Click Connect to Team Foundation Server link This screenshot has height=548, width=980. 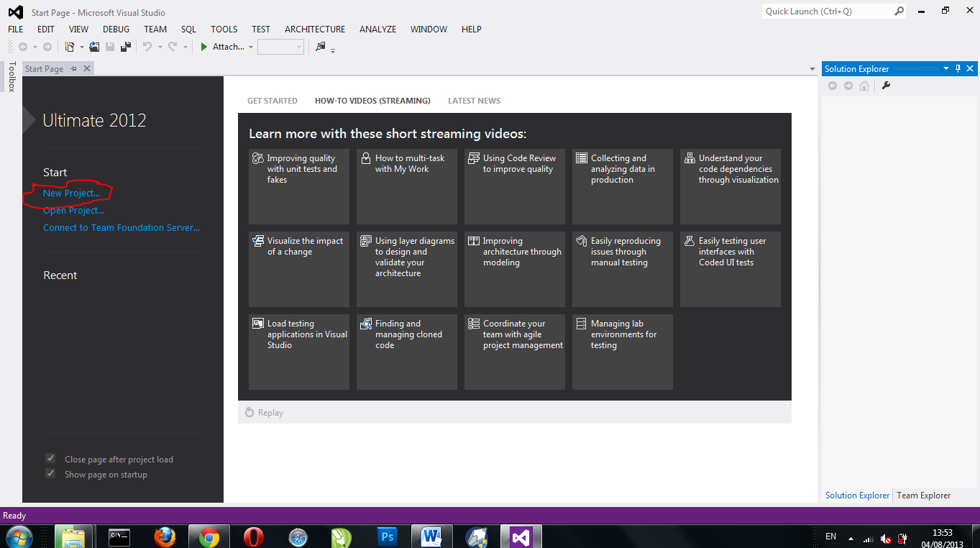coord(122,227)
